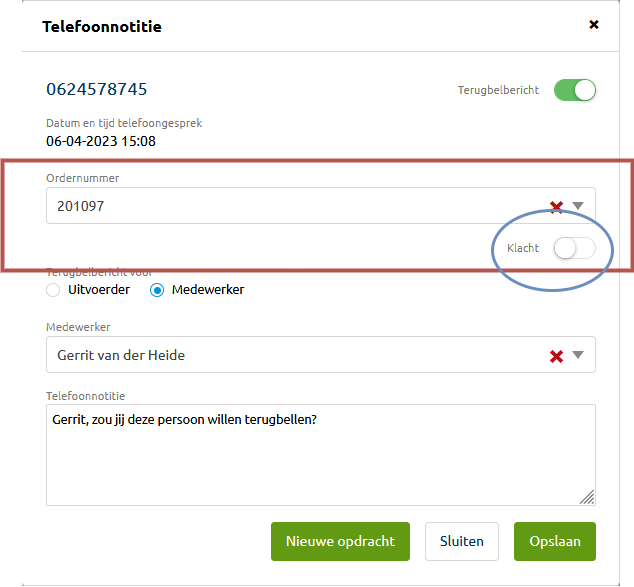Expand the Ordernummer dropdown arrow
The height and width of the screenshot is (587, 634).
point(578,206)
